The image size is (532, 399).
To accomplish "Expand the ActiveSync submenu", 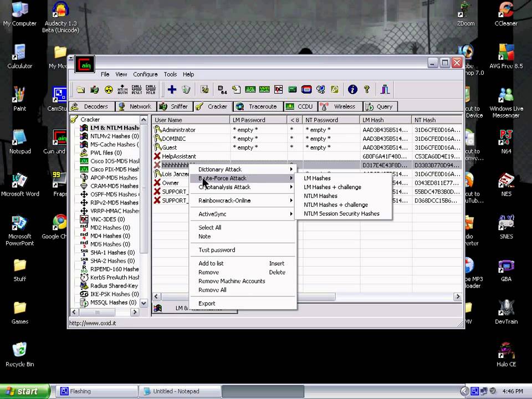I will pos(243,214).
